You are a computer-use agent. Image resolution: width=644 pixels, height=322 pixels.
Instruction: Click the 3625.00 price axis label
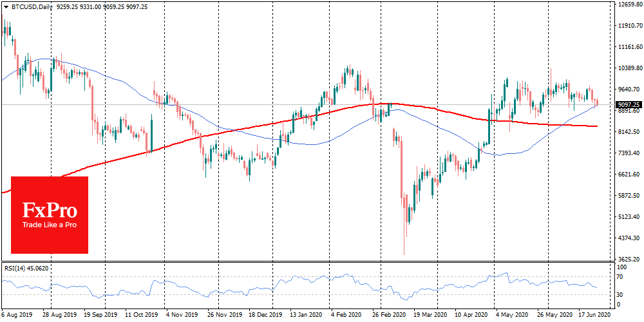(x=627, y=259)
